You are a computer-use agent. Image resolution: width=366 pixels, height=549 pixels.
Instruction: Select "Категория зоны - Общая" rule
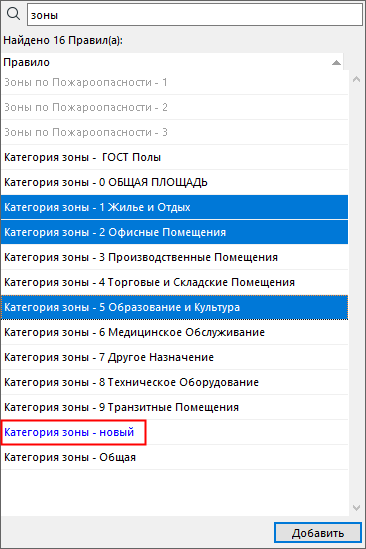(x=174, y=457)
